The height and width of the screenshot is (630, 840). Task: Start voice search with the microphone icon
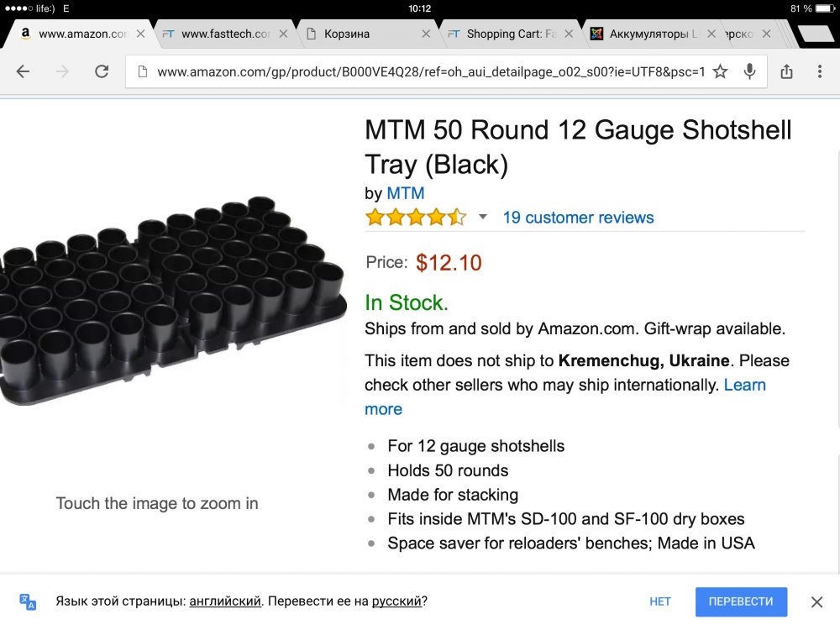[749, 71]
